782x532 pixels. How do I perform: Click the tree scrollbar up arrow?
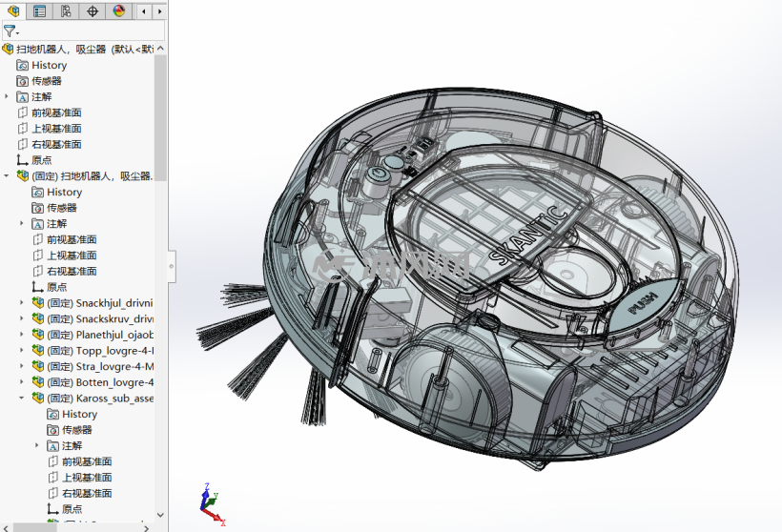click(160, 49)
